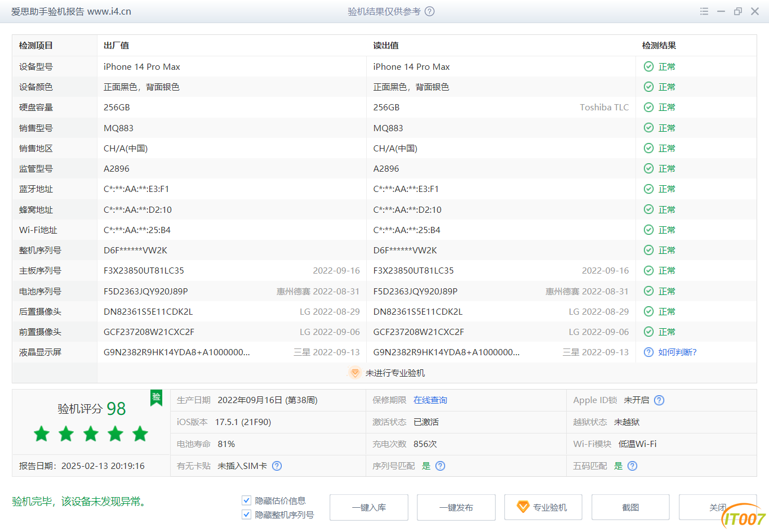Click read rear camera serial DN82361S5E11CDK2L
The image size is (769, 532).
click(x=417, y=311)
